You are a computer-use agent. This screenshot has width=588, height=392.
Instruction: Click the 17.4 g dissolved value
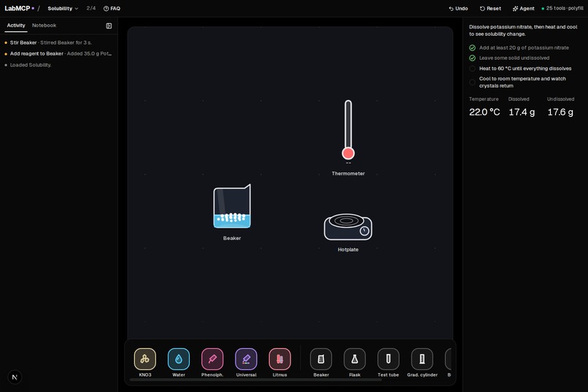tap(522, 112)
